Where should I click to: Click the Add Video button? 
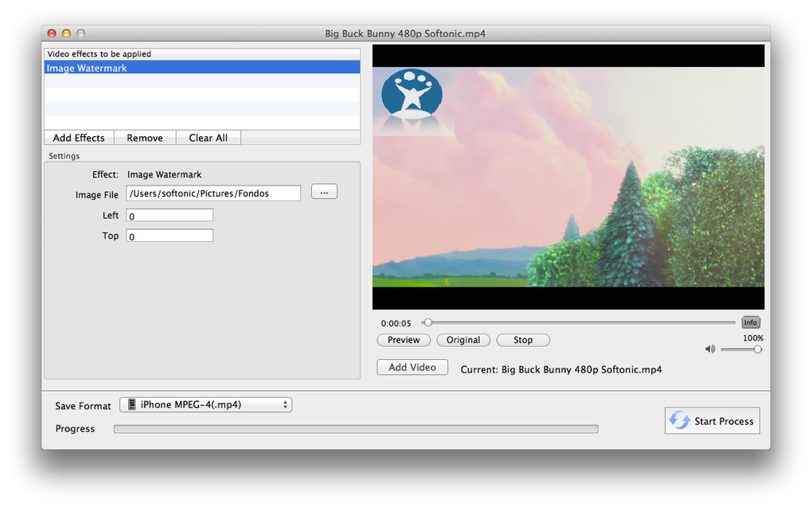click(412, 367)
